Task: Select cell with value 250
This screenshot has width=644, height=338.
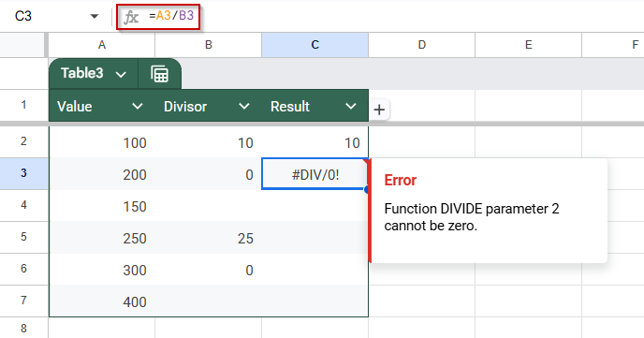Action: point(102,238)
